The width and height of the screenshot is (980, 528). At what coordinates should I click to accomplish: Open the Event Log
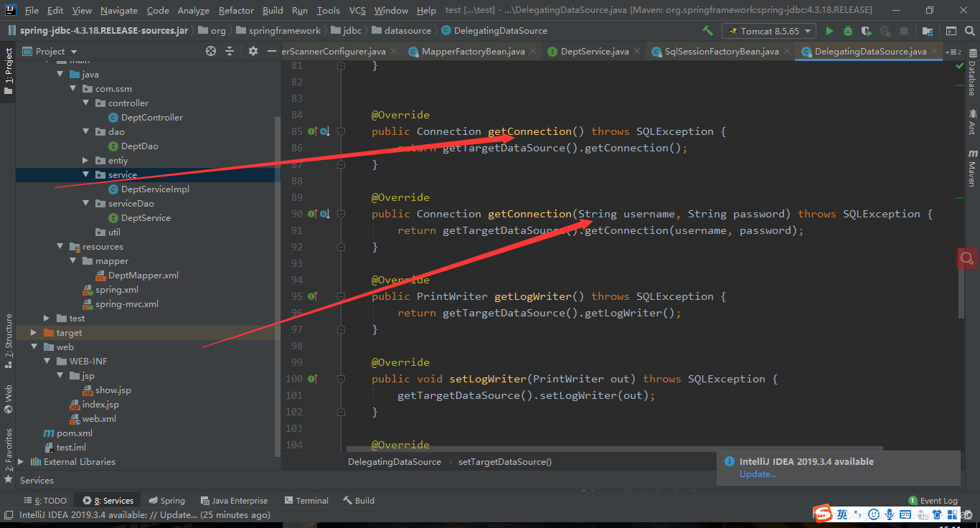click(933, 501)
